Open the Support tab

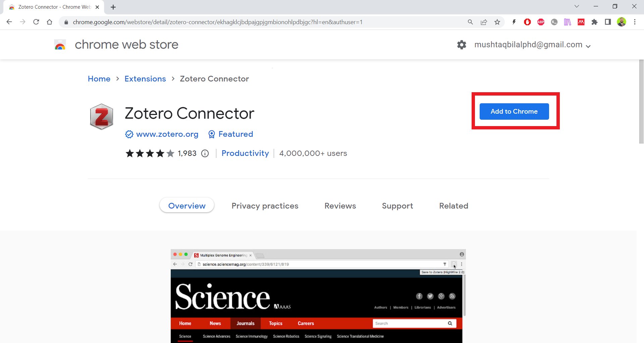point(397,206)
